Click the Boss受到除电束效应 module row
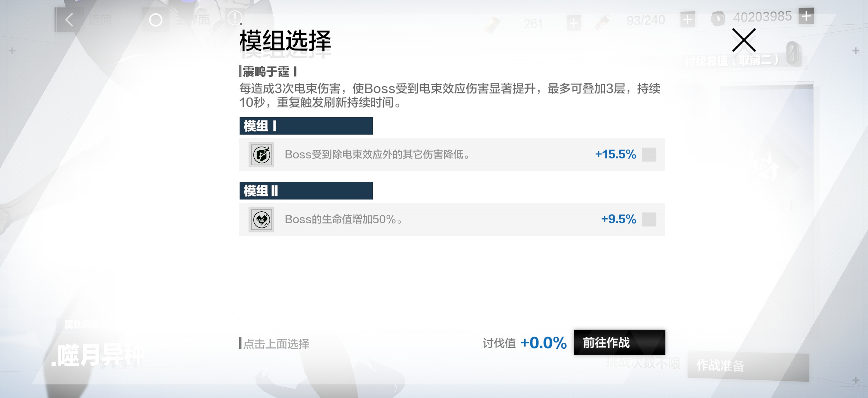868x398 pixels. pyautogui.click(x=452, y=154)
